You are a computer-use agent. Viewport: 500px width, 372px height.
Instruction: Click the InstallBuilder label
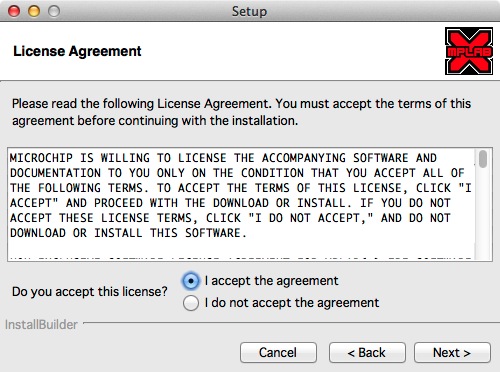[41, 325]
